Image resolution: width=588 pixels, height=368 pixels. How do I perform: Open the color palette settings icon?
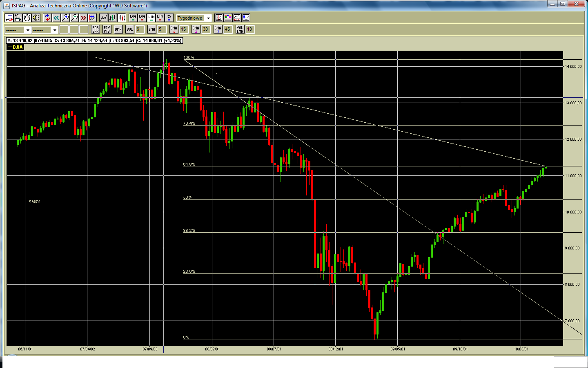[228, 18]
